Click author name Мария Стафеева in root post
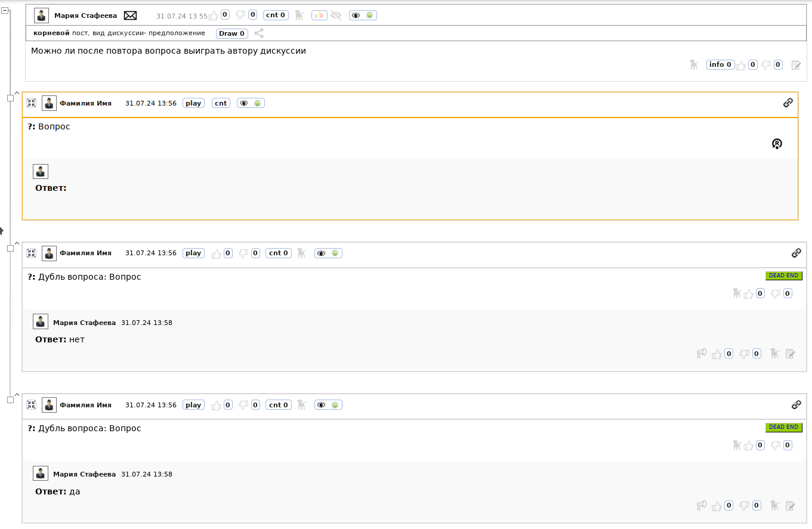 tap(85, 16)
